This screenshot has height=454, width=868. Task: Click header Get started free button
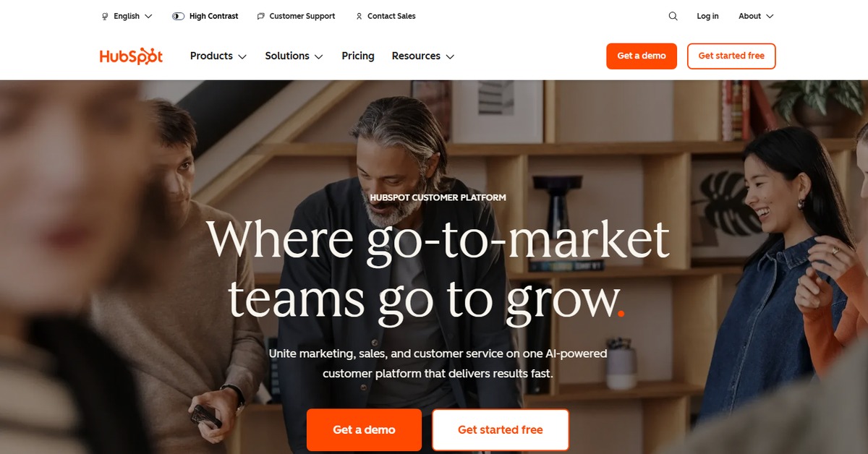(731, 56)
